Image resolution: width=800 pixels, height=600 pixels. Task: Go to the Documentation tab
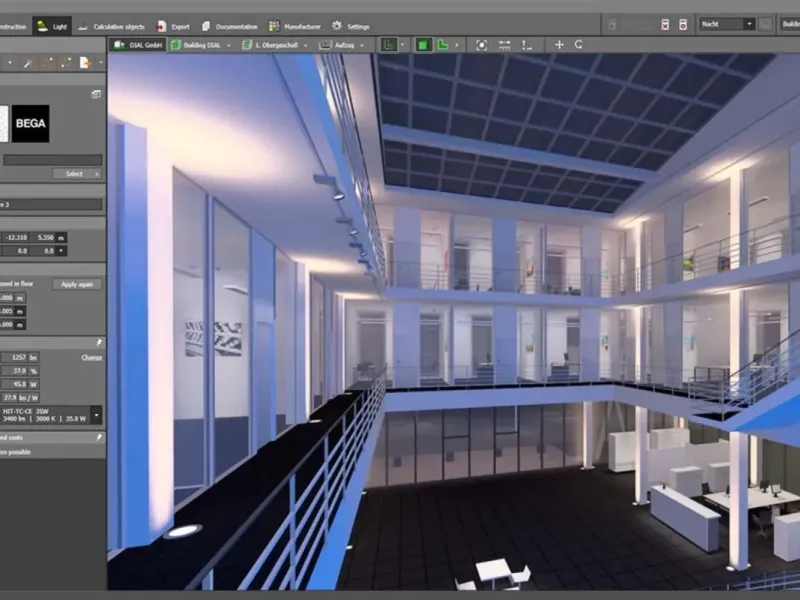tap(229, 27)
